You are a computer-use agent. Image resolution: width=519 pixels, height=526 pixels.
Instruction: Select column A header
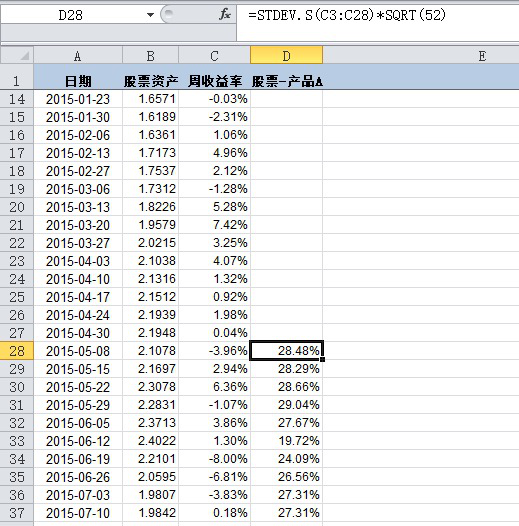pos(78,55)
